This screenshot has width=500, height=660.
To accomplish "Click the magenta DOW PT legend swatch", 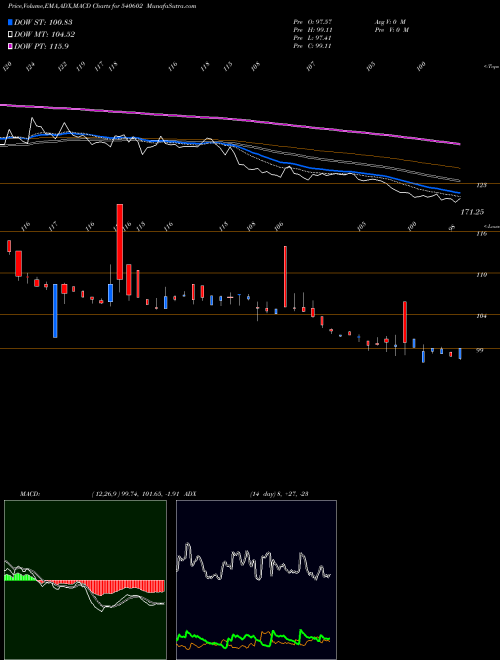I will pos(10,46).
